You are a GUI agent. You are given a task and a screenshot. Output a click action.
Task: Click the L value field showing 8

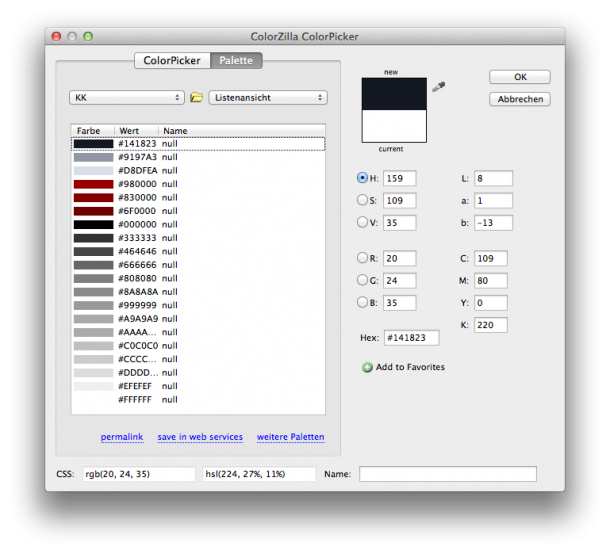493,178
